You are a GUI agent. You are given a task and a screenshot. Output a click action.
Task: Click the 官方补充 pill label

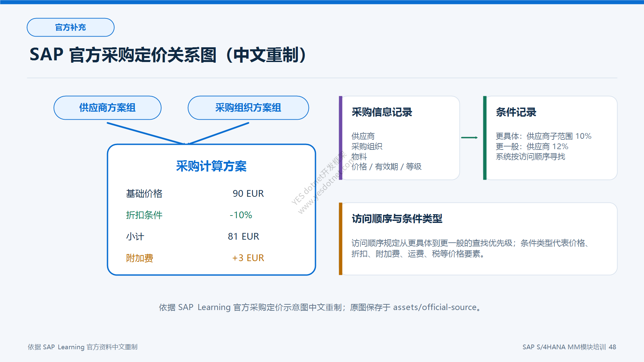pyautogui.click(x=70, y=27)
